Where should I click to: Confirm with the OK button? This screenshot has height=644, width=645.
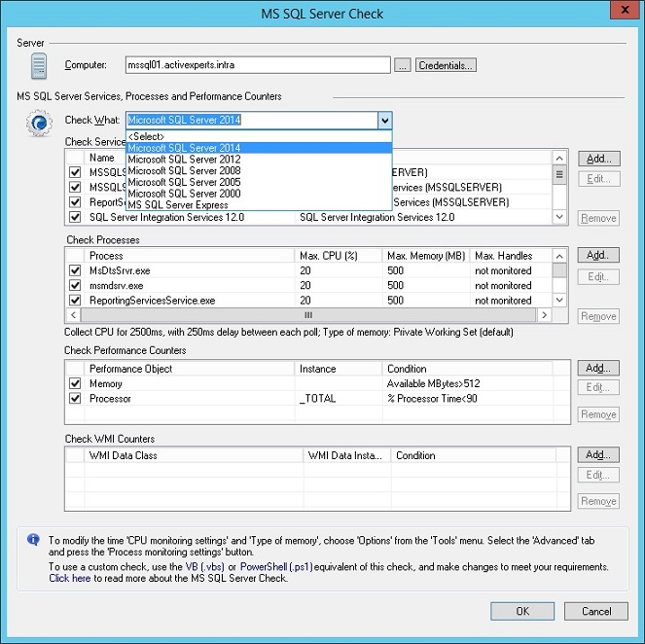point(522,611)
